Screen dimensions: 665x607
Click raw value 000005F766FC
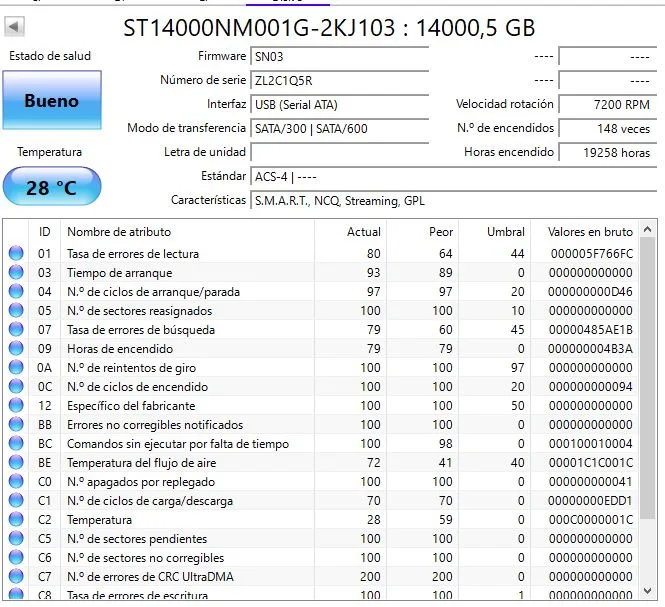(x=592, y=254)
